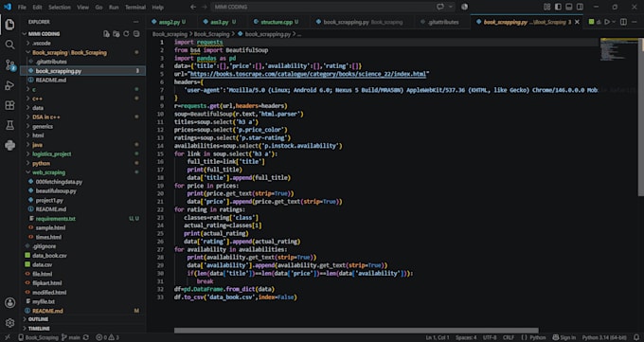Click the remote window icon in status bar
The height and width of the screenshot is (342, 644).
7,337
